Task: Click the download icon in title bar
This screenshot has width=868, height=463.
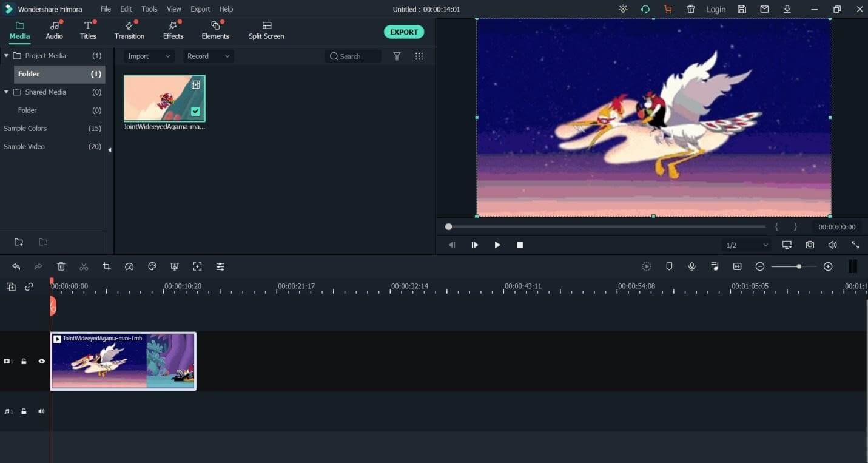Action: coord(787,9)
